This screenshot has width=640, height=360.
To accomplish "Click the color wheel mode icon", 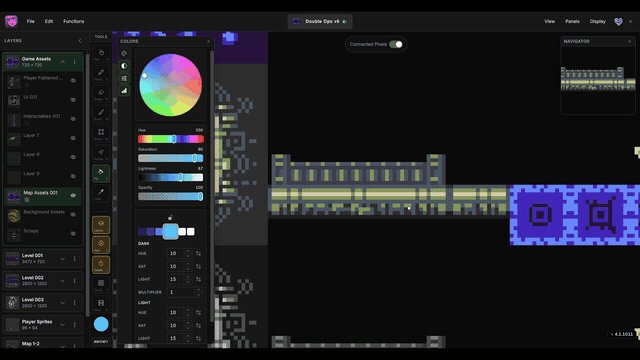I will [x=124, y=53].
